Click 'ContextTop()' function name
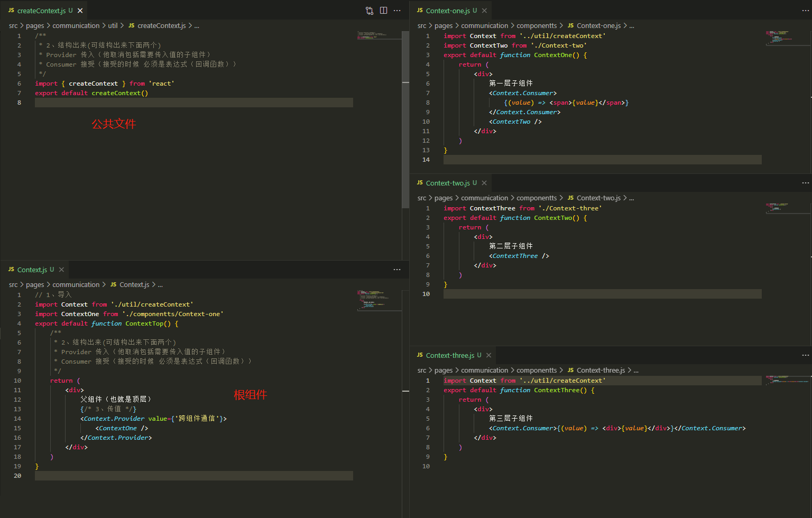812x518 pixels. [x=148, y=323]
